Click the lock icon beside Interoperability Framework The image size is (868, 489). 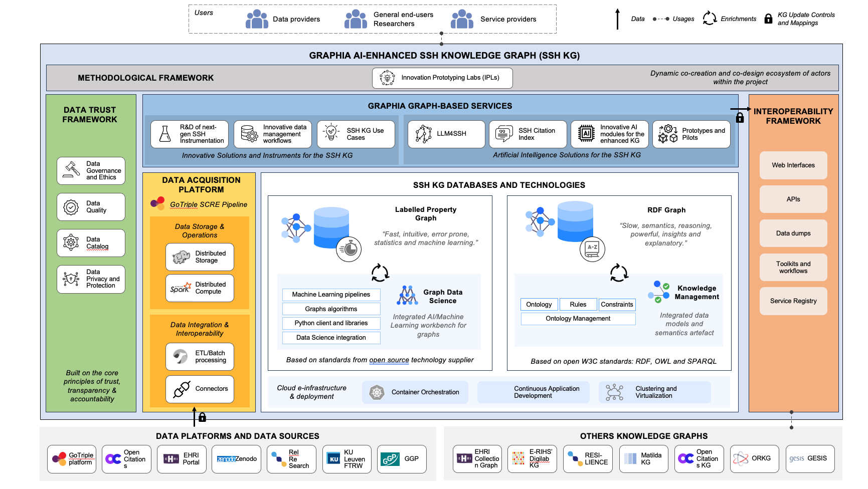tap(740, 118)
